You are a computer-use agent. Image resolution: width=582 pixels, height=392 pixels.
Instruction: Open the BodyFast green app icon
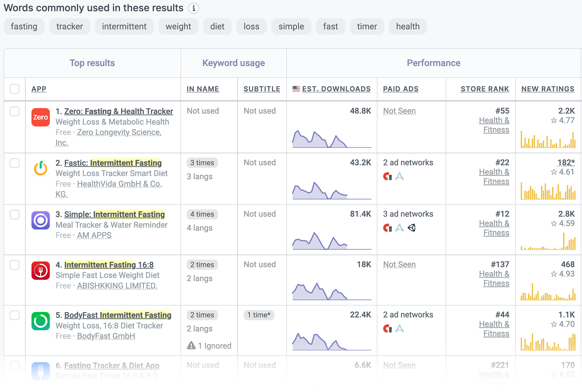click(x=41, y=321)
